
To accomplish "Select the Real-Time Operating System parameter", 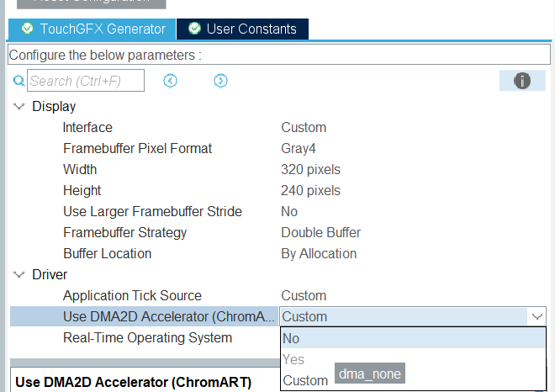I will pos(147,338).
